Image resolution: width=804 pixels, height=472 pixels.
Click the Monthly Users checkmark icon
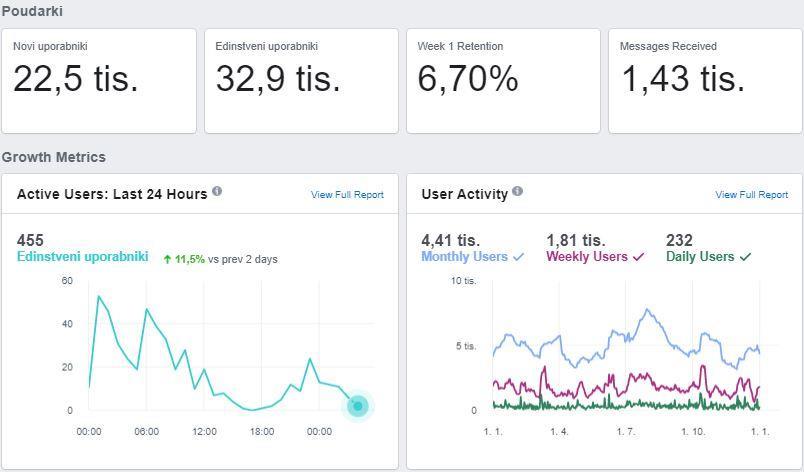(519, 257)
